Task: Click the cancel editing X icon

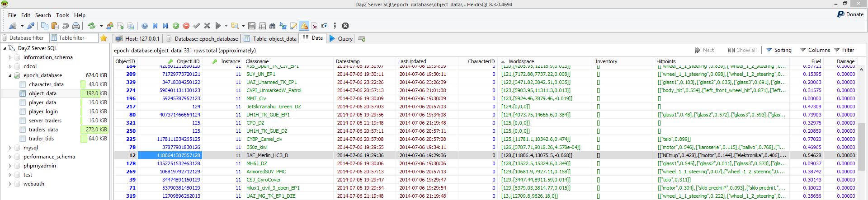Action: (207, 26)
